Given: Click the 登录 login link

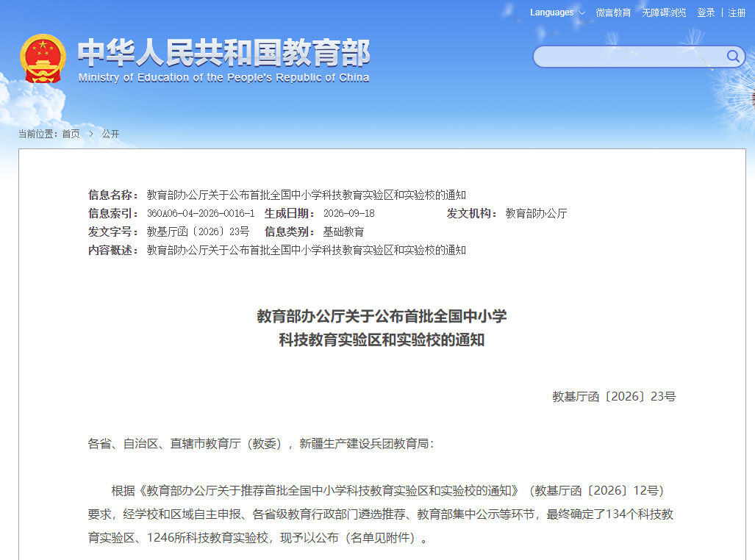Looking at the screenshot, I should 706,12.
